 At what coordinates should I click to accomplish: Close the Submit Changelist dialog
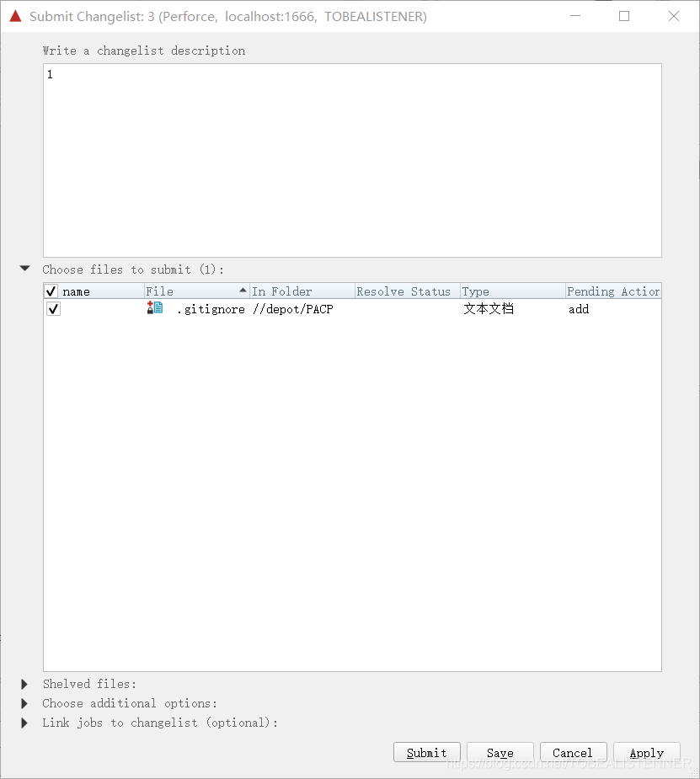tap(674, 16)
